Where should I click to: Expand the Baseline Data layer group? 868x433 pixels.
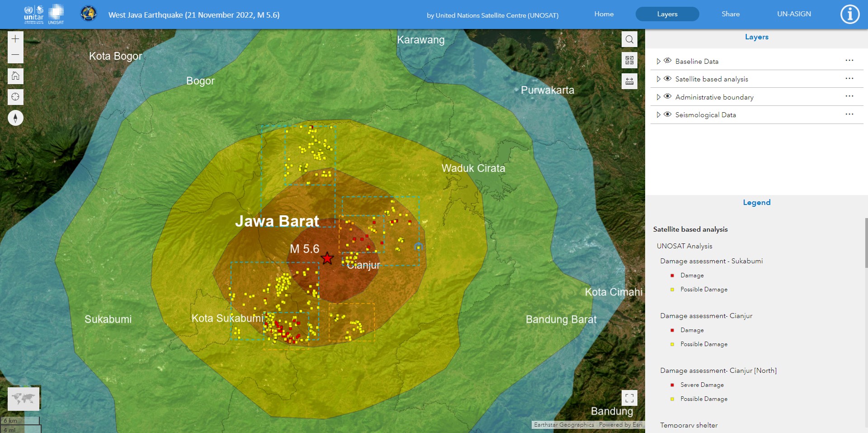tap(658, 61)
